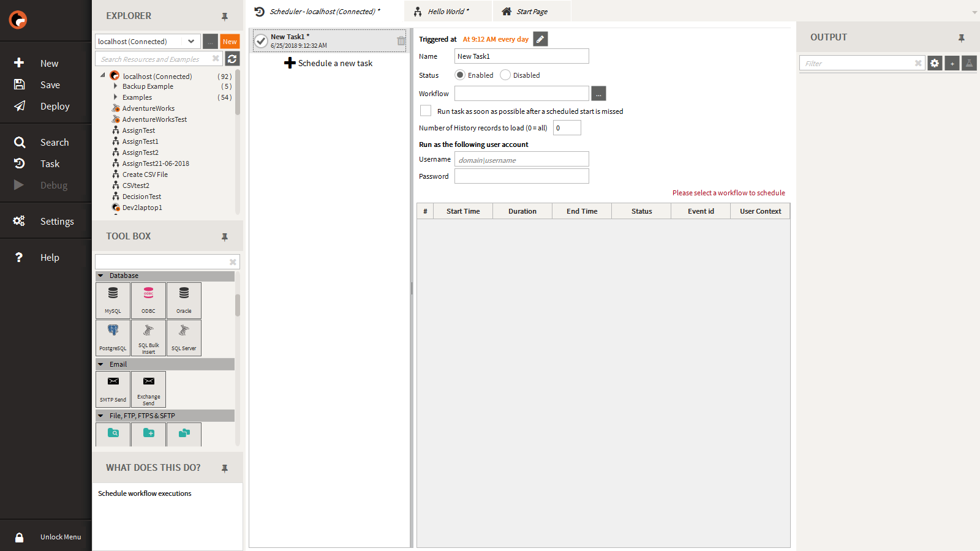Click the Username input field
Screen dimensions: 980x551
point(521,159)
